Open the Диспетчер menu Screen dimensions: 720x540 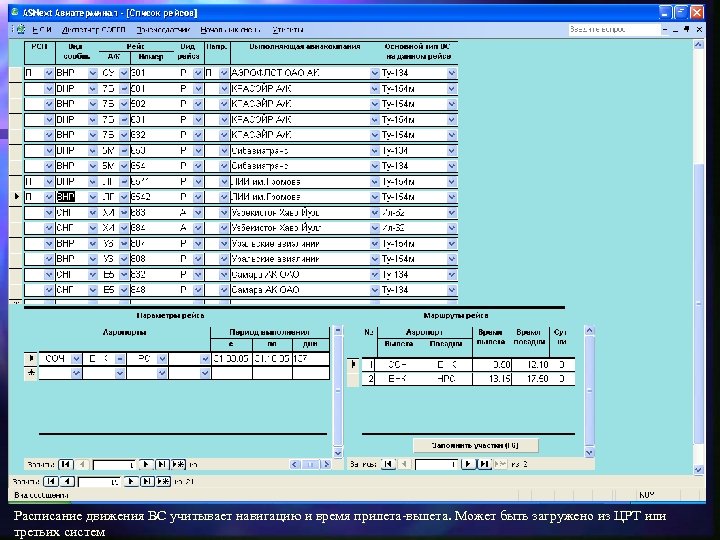point(93,30)
